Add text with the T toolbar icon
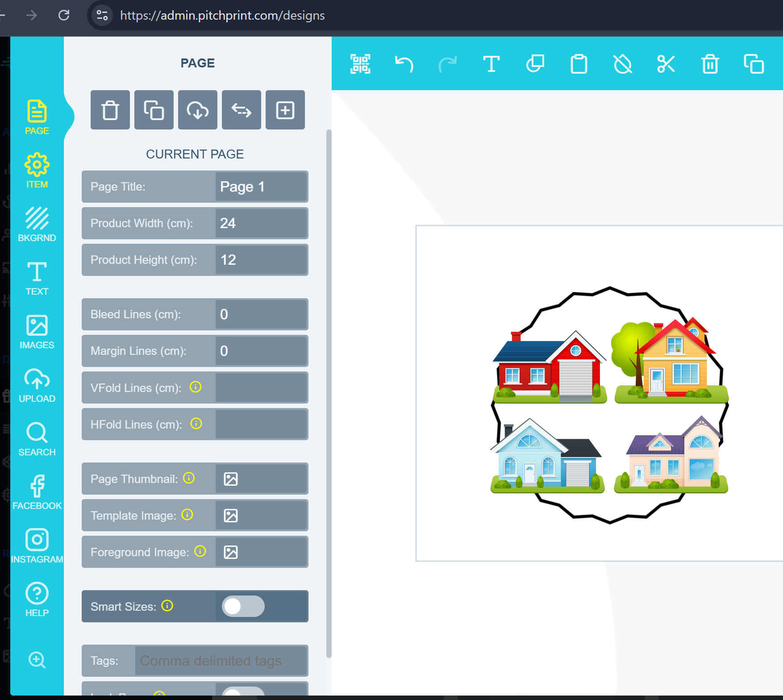 pyautogui.click(x=491, y=64)
